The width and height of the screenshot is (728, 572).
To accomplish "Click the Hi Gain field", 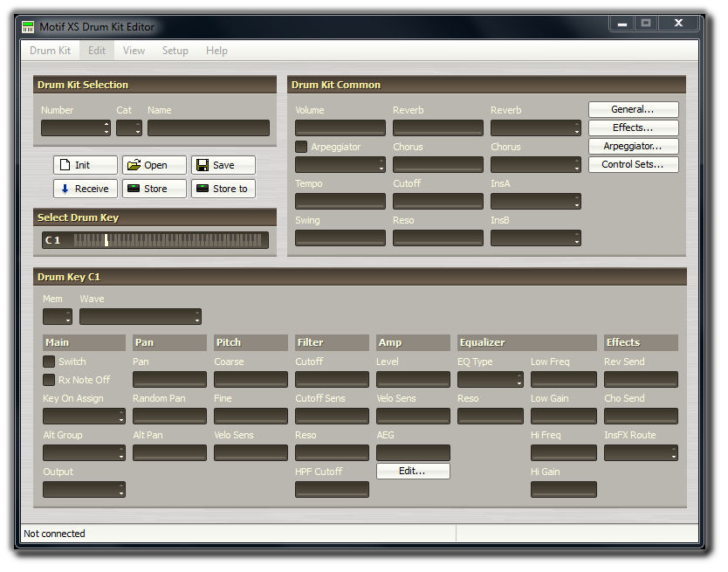I will pyautogui.click(x=564, y=489).
